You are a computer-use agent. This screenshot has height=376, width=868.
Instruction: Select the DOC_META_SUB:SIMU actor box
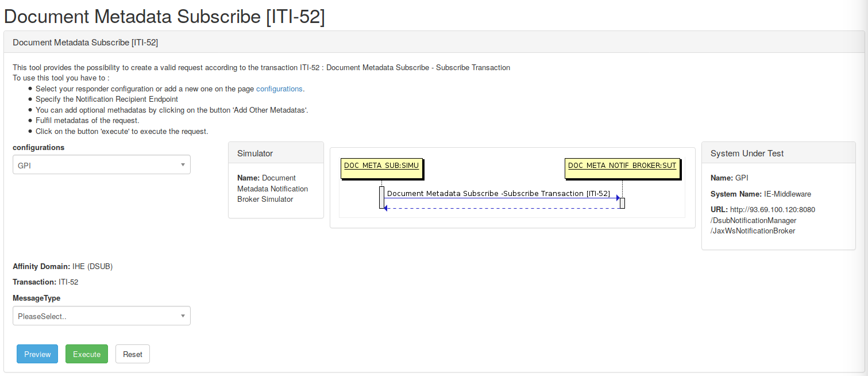[381, 166]
